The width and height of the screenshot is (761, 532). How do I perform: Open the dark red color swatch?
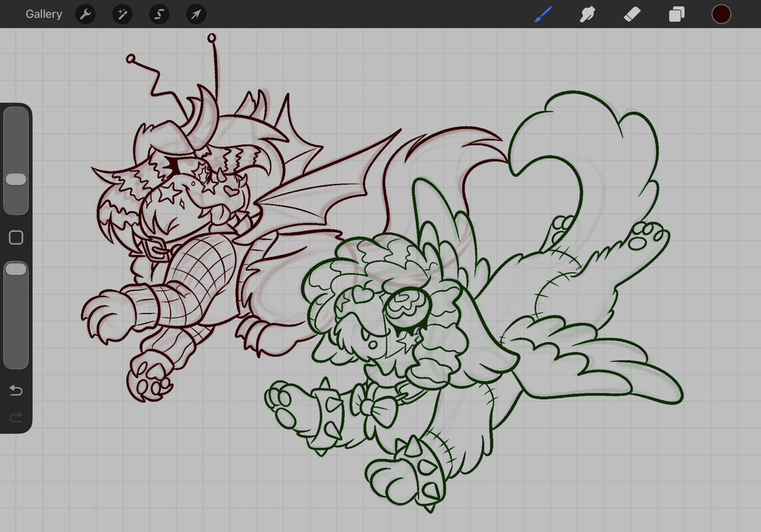721,14
